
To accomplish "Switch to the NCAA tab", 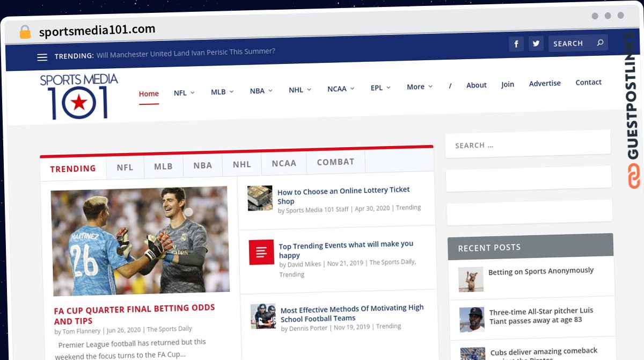I will pyautogui.click(x=284, y=163).
